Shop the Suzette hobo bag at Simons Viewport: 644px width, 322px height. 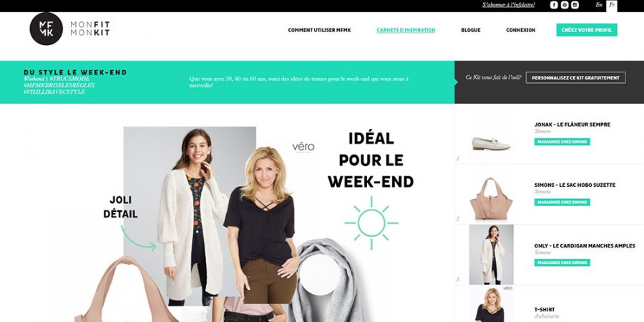pos(562,202)
